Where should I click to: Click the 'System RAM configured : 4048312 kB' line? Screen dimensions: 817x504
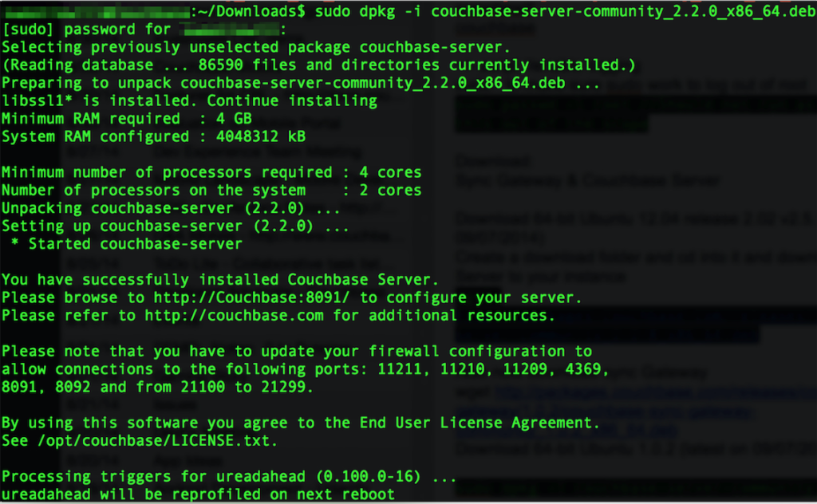154,136
